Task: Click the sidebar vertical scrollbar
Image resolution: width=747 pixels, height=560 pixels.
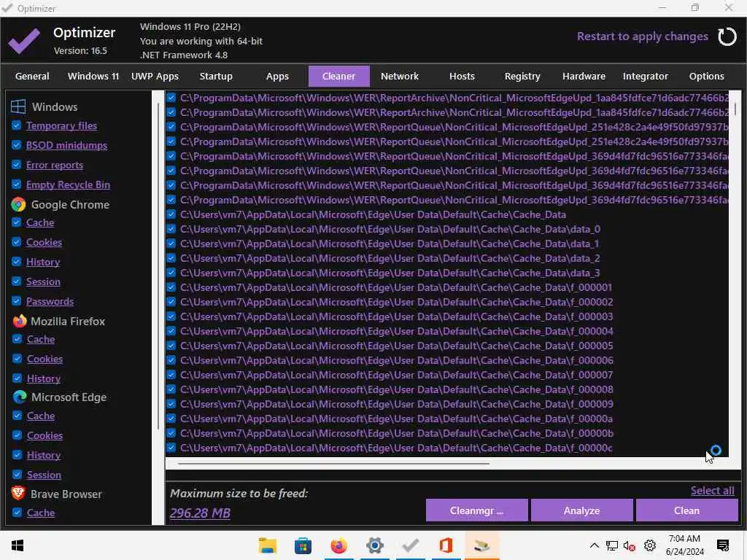Action: [158, 267]
